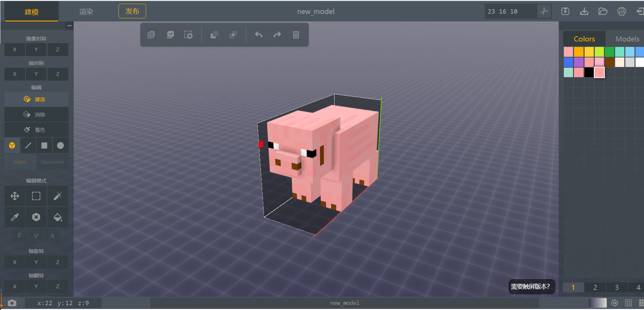Click the printer icon
644x310 pixels.
point(622,11)
